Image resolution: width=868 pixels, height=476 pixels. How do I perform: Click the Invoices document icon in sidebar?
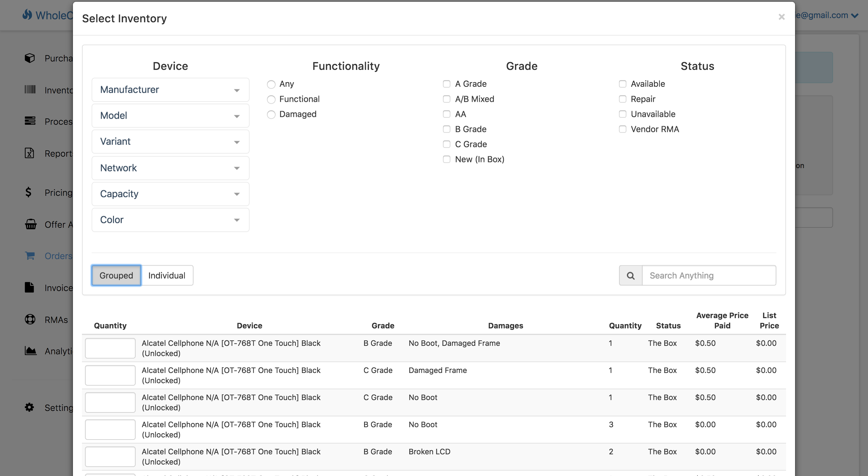(29, 287)
